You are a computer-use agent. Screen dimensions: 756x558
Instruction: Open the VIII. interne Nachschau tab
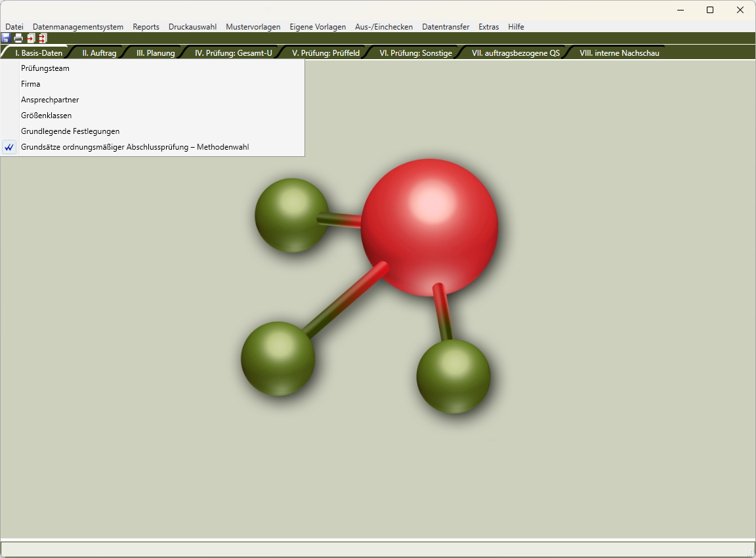pyautogui.click(x=619, y=53)
